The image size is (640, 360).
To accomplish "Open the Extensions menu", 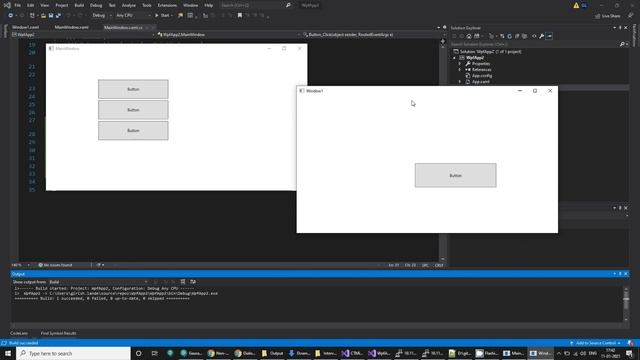I will point(167,5).
